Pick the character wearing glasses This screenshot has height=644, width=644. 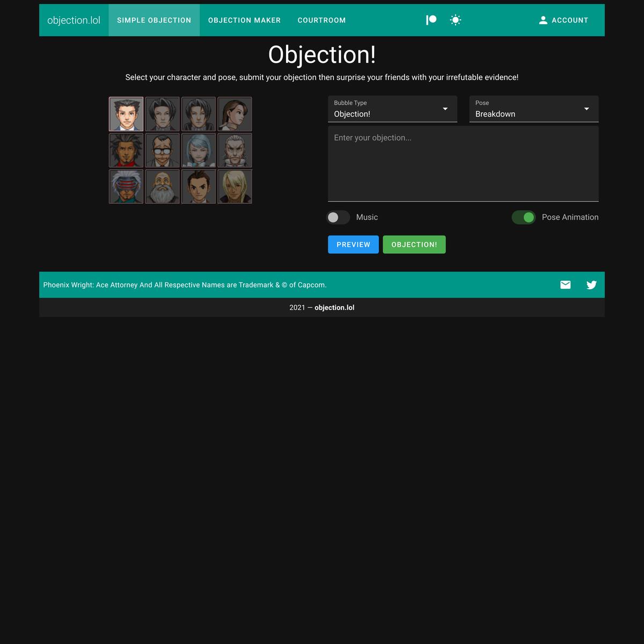click(x=162, y=150)
